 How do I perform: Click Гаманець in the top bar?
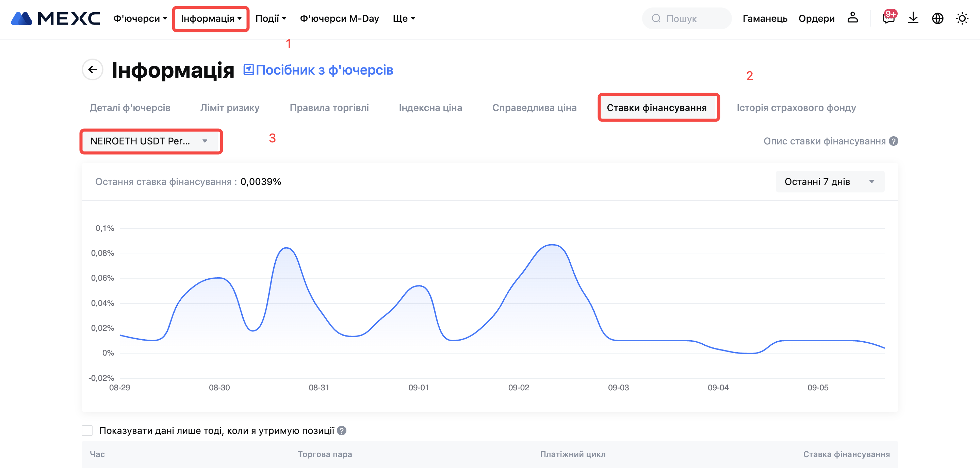[x=765, y=18]
